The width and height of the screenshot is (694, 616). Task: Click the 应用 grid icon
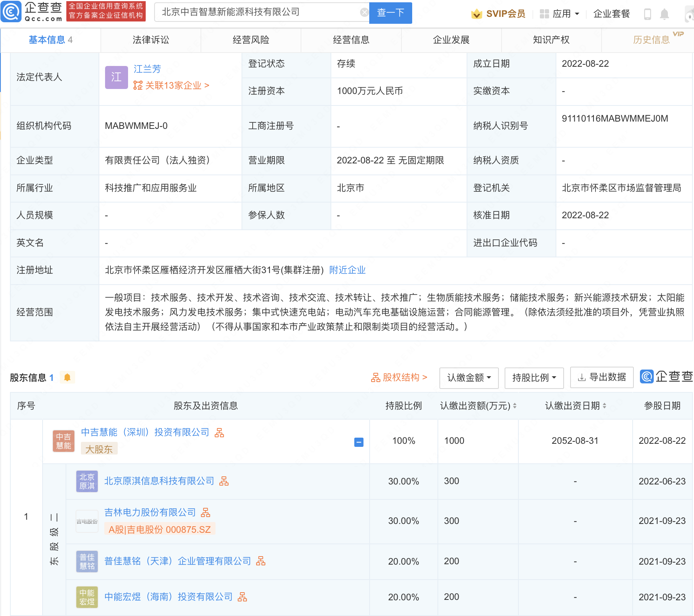coord(544,14)
